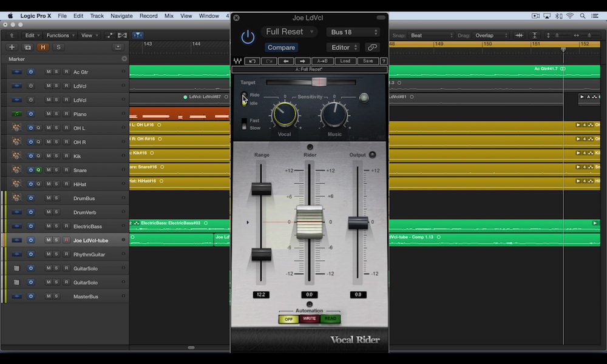Click the add marker plus circle

124,59
